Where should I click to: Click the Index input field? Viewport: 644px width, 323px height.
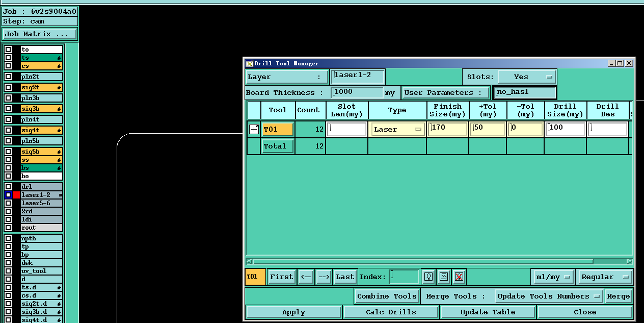pos(404,277)
